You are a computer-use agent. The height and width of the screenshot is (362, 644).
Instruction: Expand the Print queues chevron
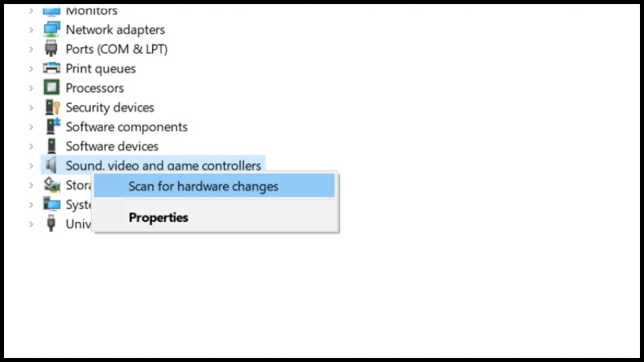click(31, 68)
